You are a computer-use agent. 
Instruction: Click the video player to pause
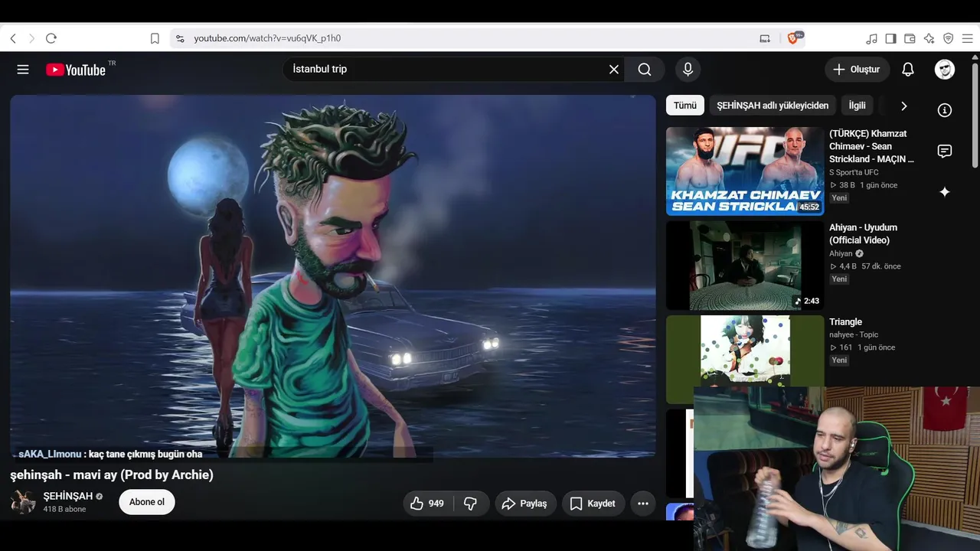pyautogui.click(x=333, y=276)
